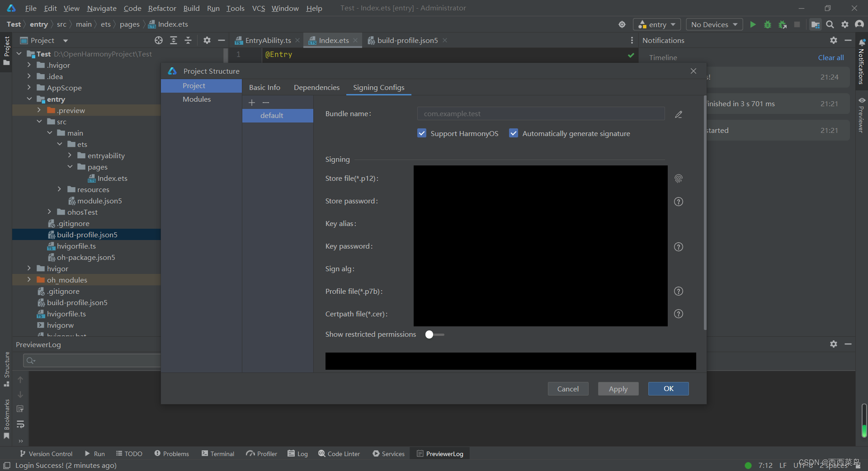Open Notifications panel settings gear

(834, 40)
